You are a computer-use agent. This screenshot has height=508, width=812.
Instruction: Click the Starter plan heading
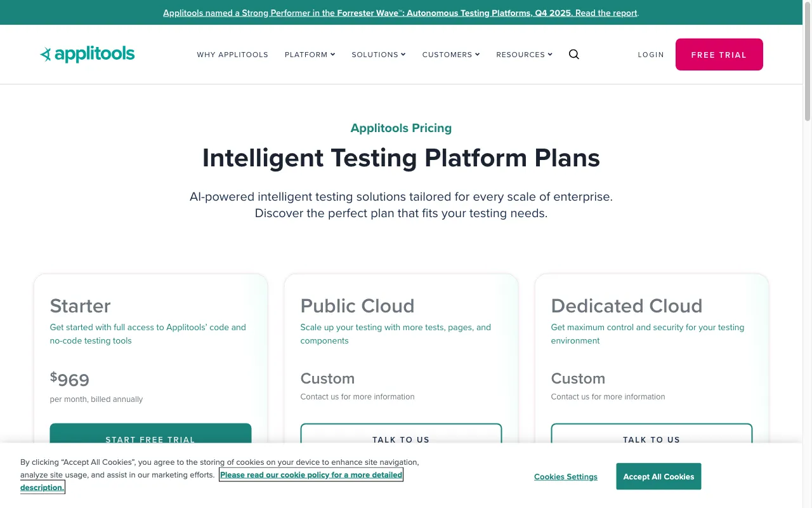81,306
